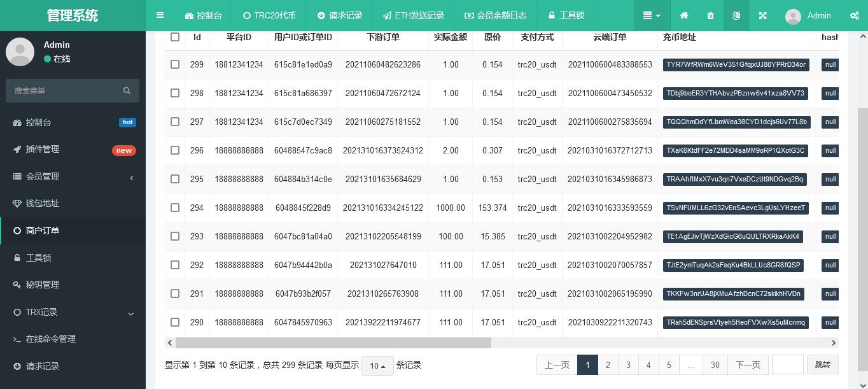
Task: Click the ETH发送记录 paper plane icon
Action: click(x=386, y=15)
